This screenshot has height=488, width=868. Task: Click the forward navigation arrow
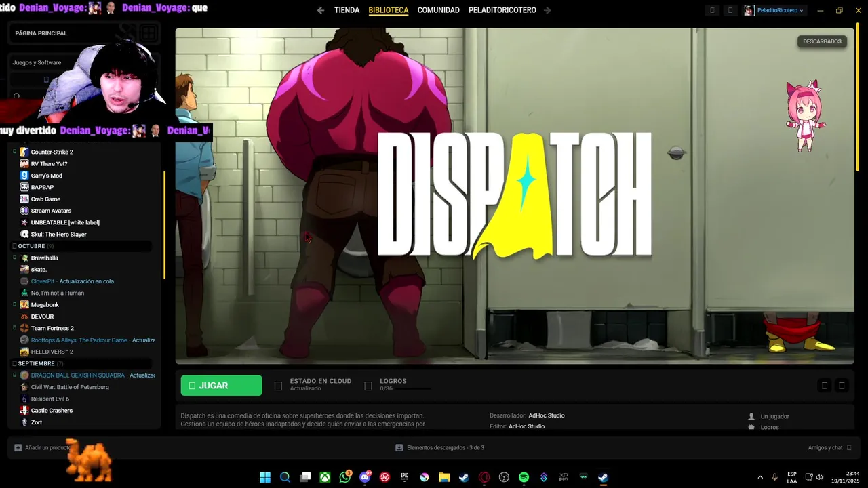(547, 10)
